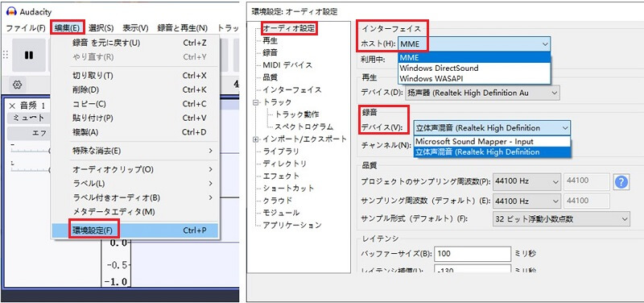Expand 特殊な消去(E) submenu
Screen dimensions: 644x303
click(x=136, y=151)
